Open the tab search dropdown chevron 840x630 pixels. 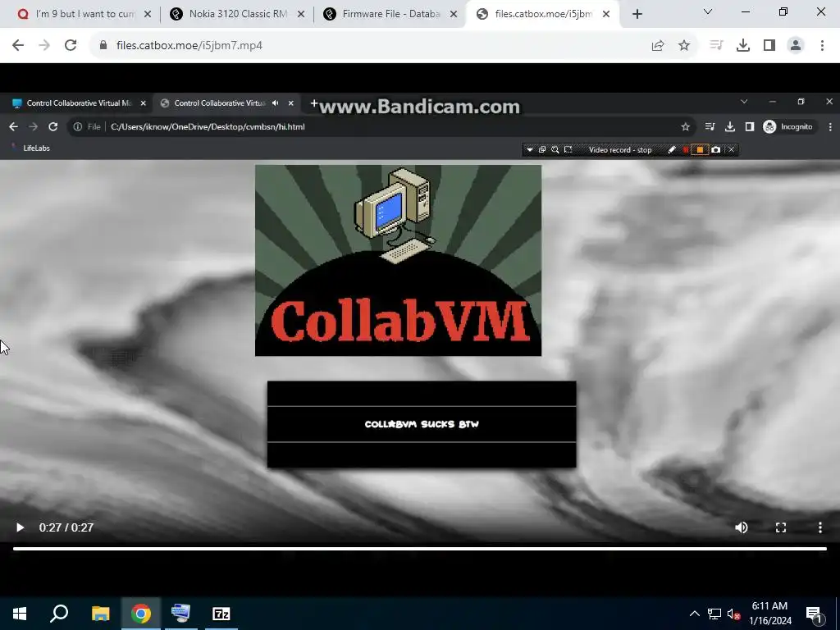(708, 11)
